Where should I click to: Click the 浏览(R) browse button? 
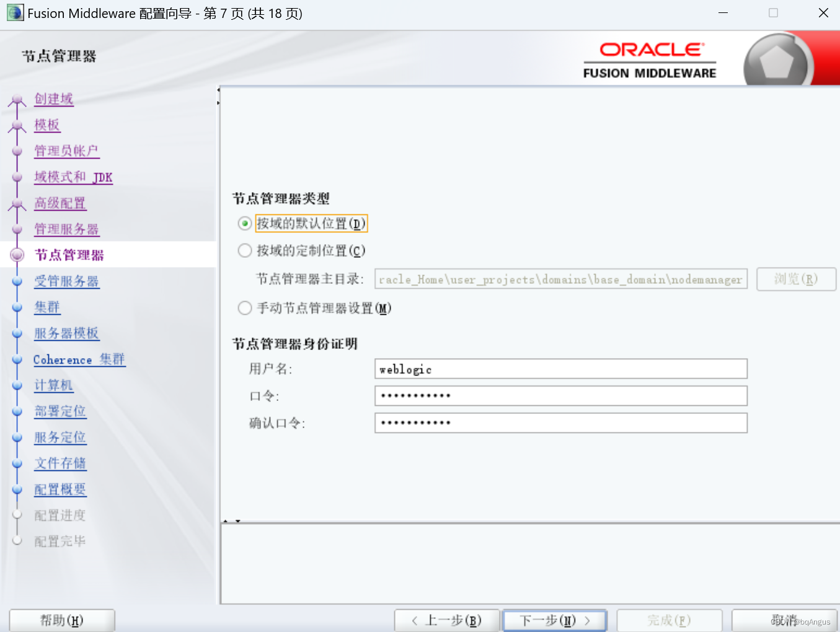[796, 279]
